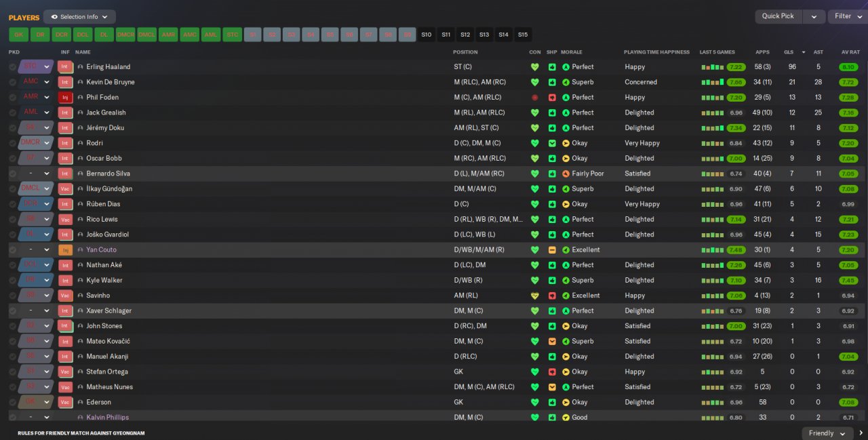The width and height of the screenshot is (868, 440).
Task: Click the morale icon for Bernardo Silva
Action: (566, 174)
